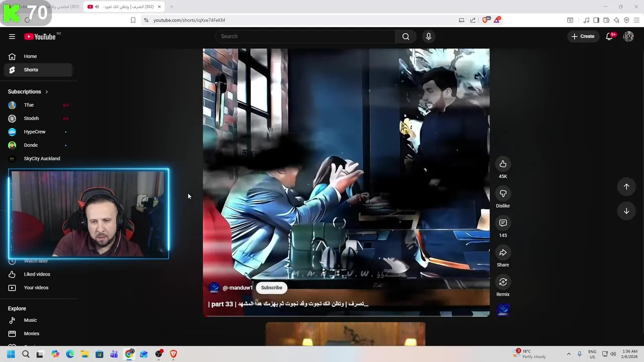Open the notifications bell
Image resolution: width=644 pixels, height=362 pixels.
(x=609, y=36)
